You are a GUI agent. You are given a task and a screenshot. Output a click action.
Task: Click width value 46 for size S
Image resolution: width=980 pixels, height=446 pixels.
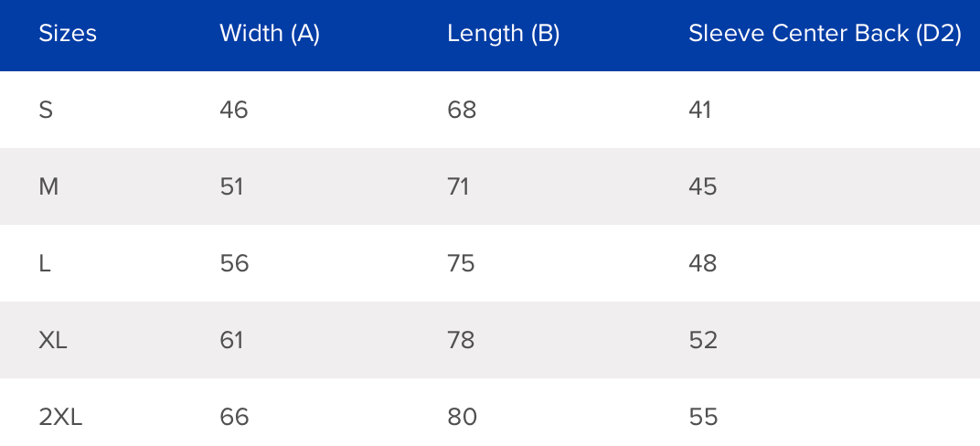(x=234, y=111)
